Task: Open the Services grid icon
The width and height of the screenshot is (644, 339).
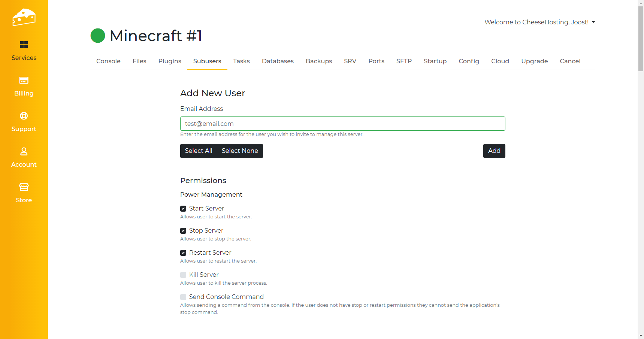Action: [x=24, y=45]
